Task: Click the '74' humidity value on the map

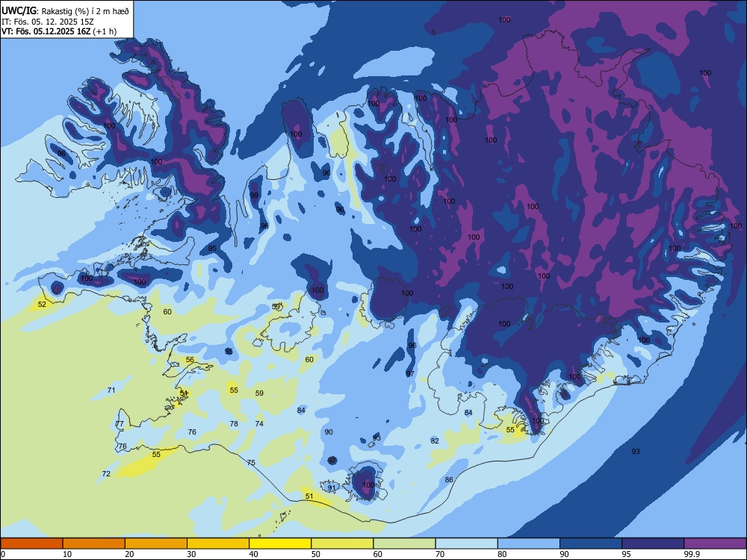Action: 259,424
